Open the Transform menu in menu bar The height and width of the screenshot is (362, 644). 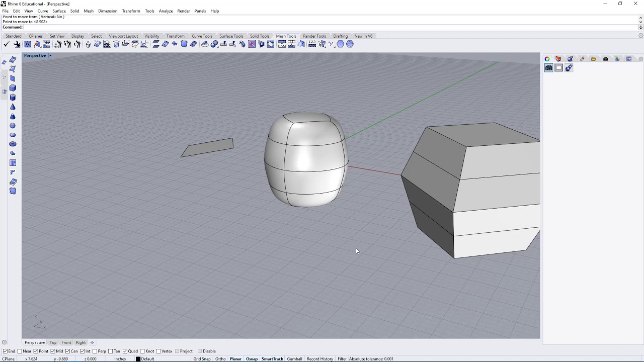tap(131, 11)
